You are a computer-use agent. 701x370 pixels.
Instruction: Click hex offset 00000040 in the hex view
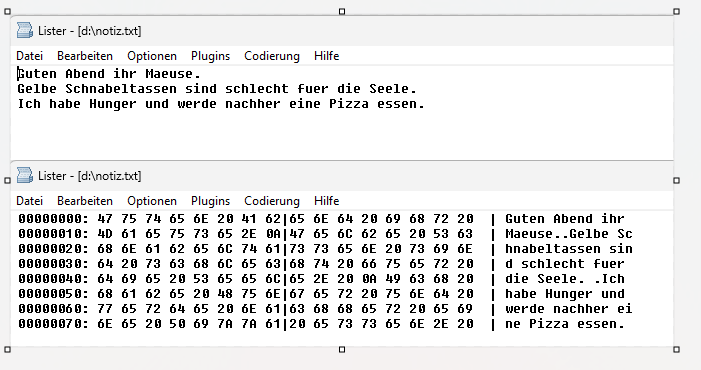[x=53, y=279]
